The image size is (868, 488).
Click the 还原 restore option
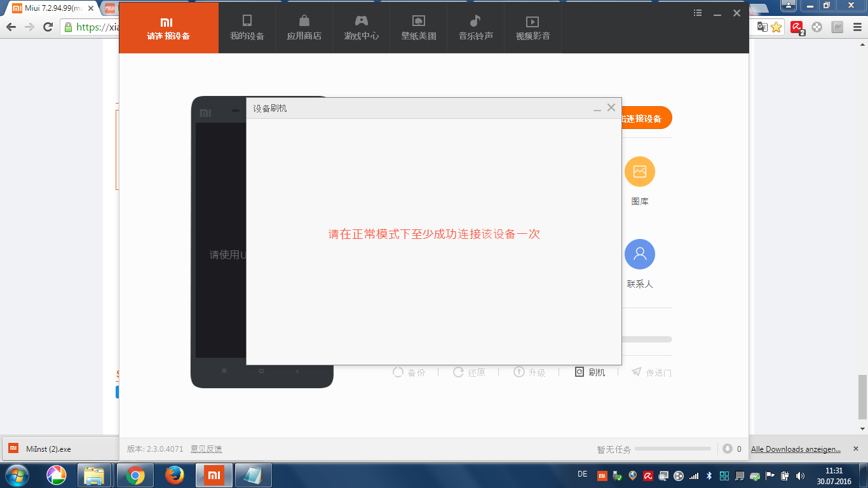(x=469, y=372)
